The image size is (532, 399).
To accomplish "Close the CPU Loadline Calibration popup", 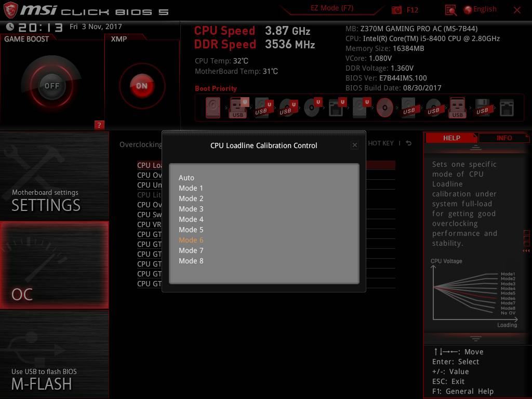I will 354,145.
